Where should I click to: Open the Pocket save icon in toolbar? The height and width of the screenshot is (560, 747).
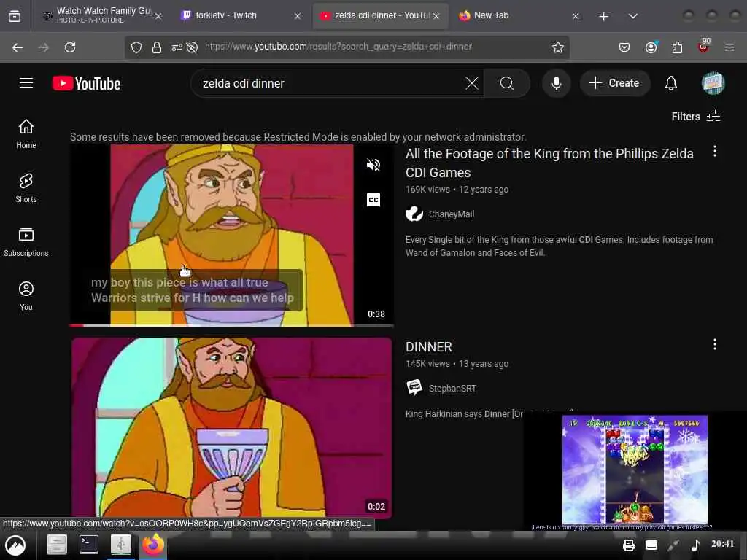pyautogui.click(x=624, y=47)
